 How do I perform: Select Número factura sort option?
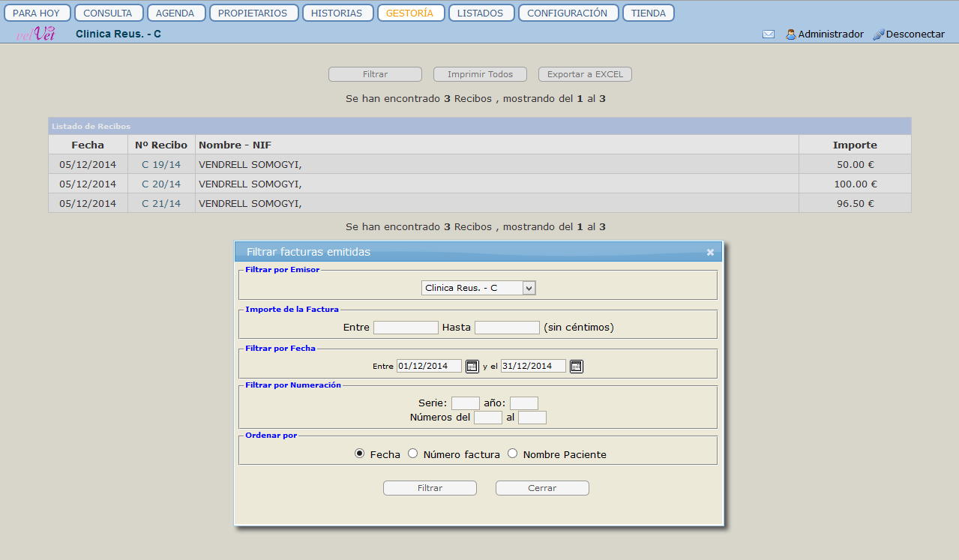tap(412, 454)
